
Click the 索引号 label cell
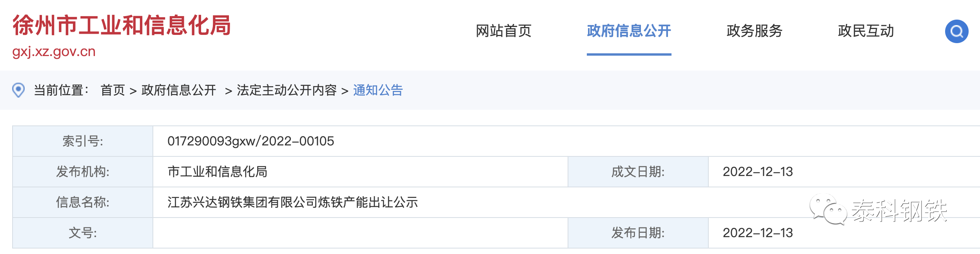click(83, 141)
